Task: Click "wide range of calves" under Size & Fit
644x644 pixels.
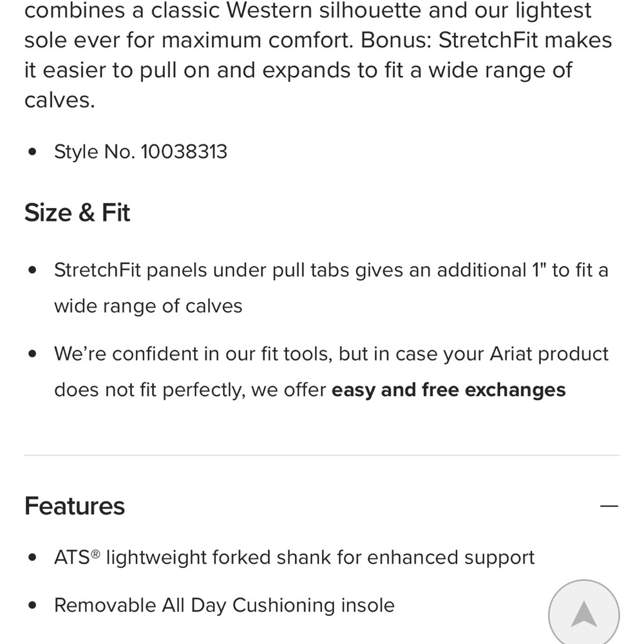Action: pos(148,306)
